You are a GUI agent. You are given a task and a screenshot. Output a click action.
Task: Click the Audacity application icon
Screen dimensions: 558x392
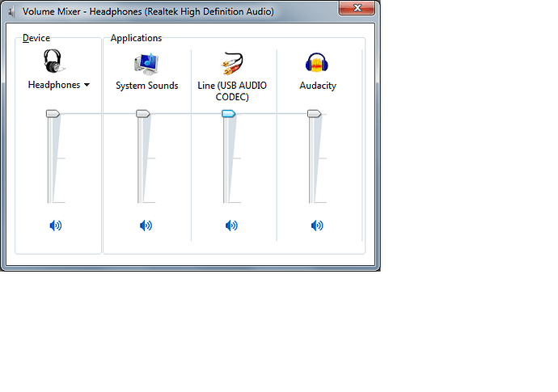tap(317, 62)
